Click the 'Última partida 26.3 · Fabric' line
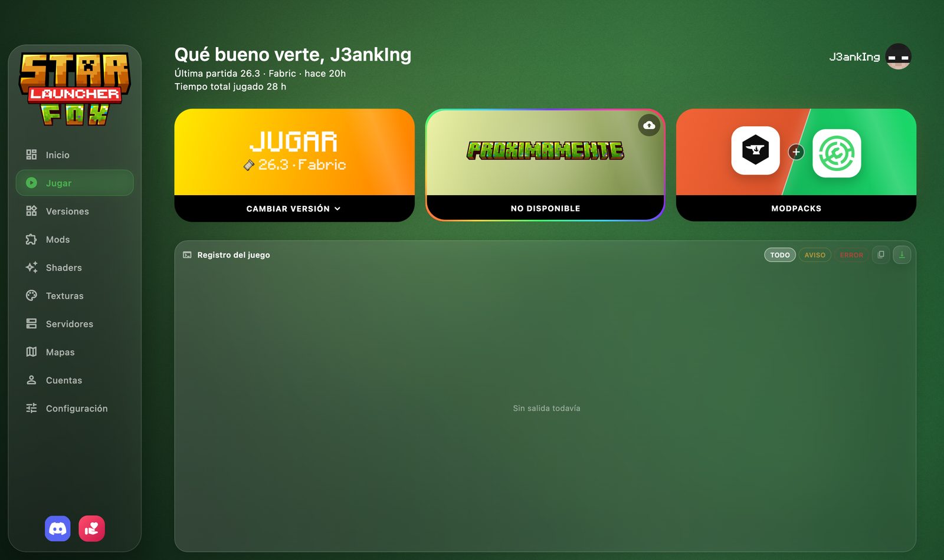This screenshot has width=944, height=560. (260, 74)
